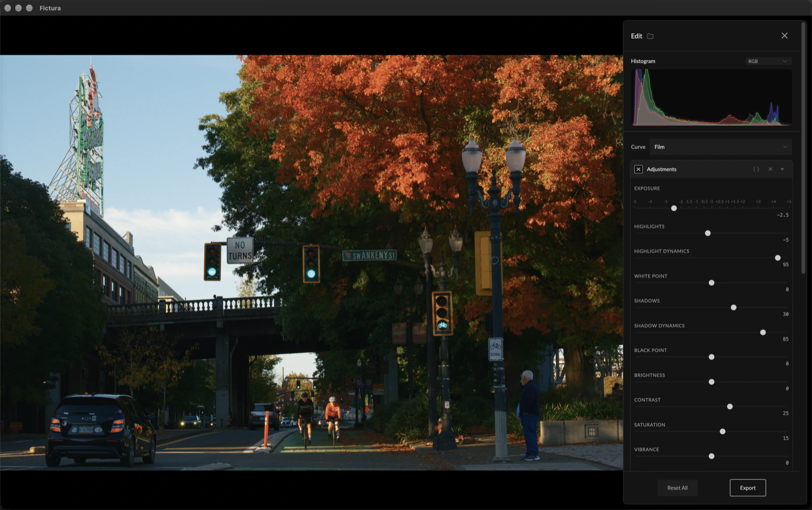The image size is (812, 510).
Task: Open the Curve dropdown set to Film
Action: click(x=721, y=147)
